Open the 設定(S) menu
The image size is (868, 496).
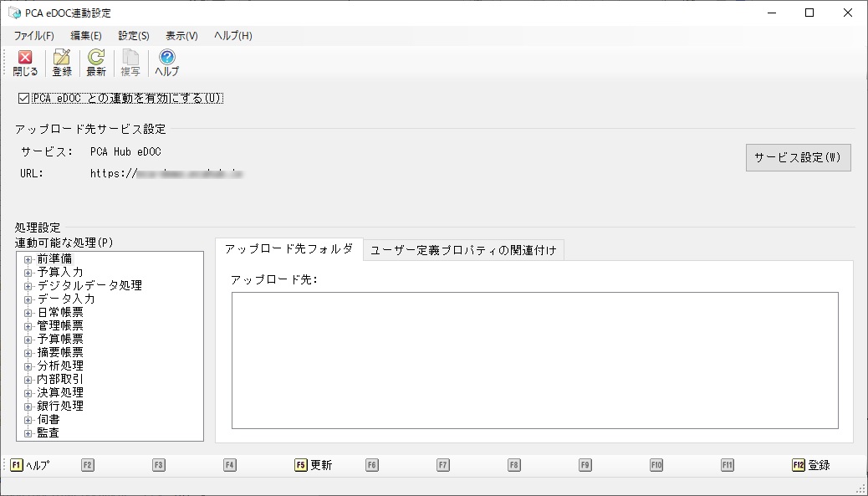click(x=134, y=36)
